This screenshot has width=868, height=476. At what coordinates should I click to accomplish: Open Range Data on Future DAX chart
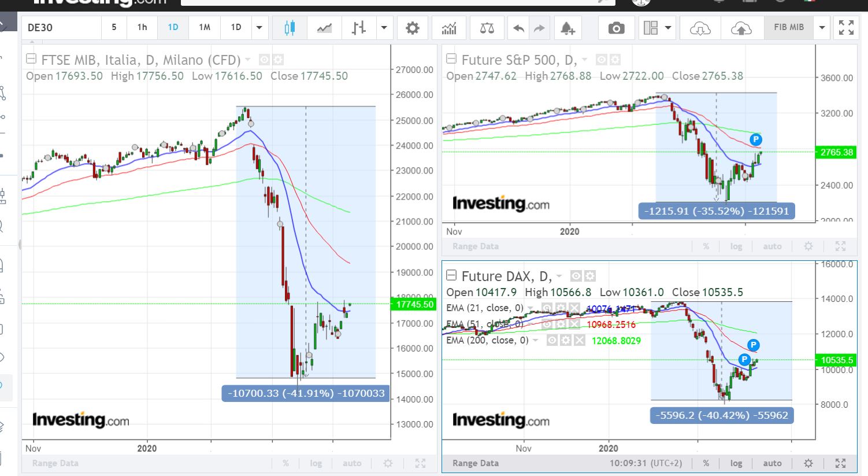pos(475,463)
